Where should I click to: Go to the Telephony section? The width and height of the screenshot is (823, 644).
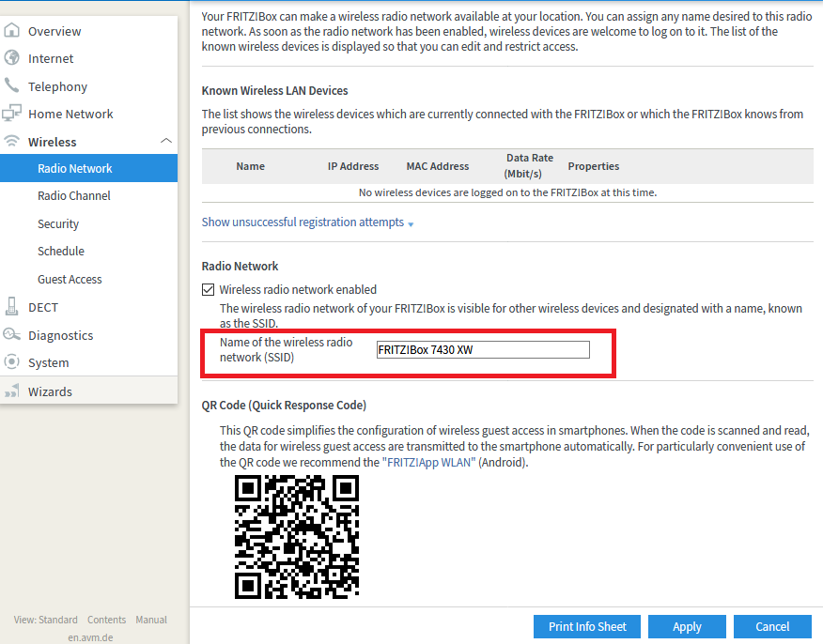pos(57,86)
